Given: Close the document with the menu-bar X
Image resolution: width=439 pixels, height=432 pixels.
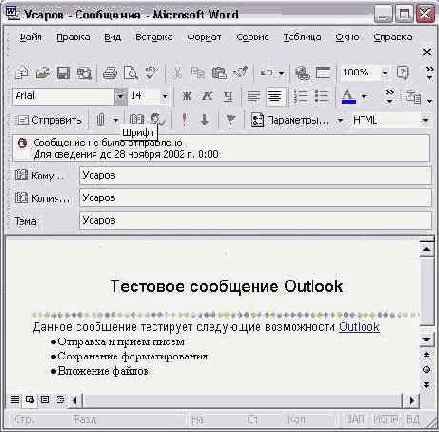Looking at the screenshot, I should click(x=427, y=52).
